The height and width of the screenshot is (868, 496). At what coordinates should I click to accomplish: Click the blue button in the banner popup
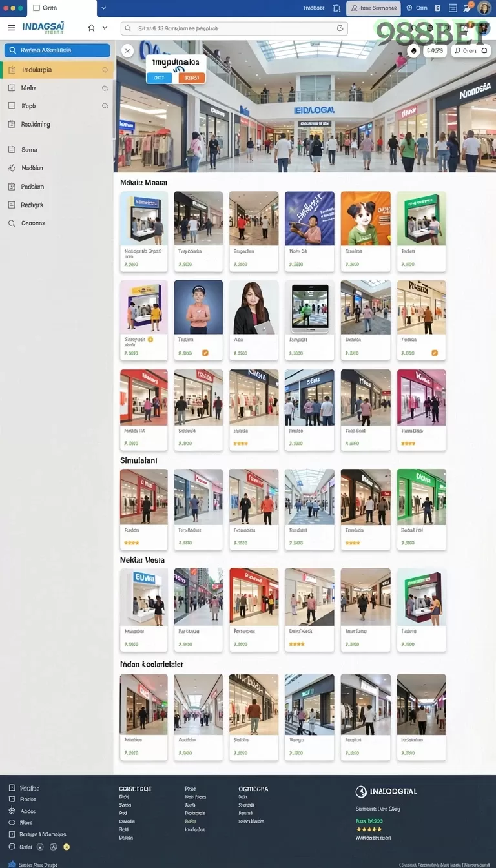click(159, 77)
